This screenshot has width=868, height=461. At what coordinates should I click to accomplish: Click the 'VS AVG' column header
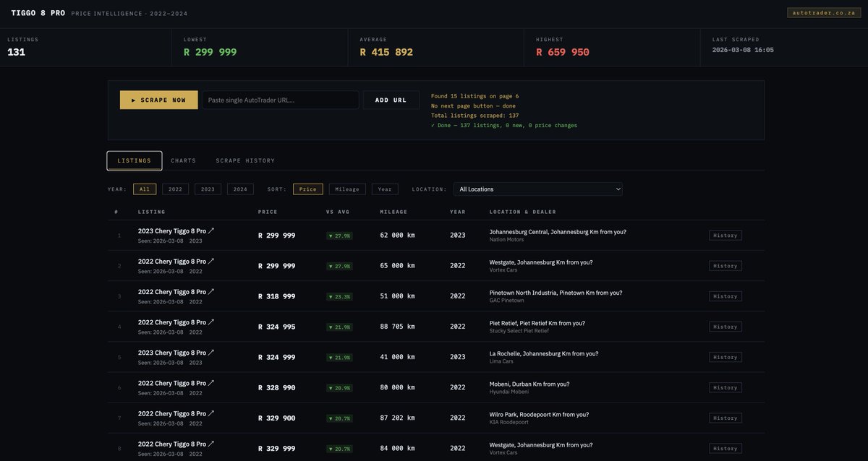(336, 212)
